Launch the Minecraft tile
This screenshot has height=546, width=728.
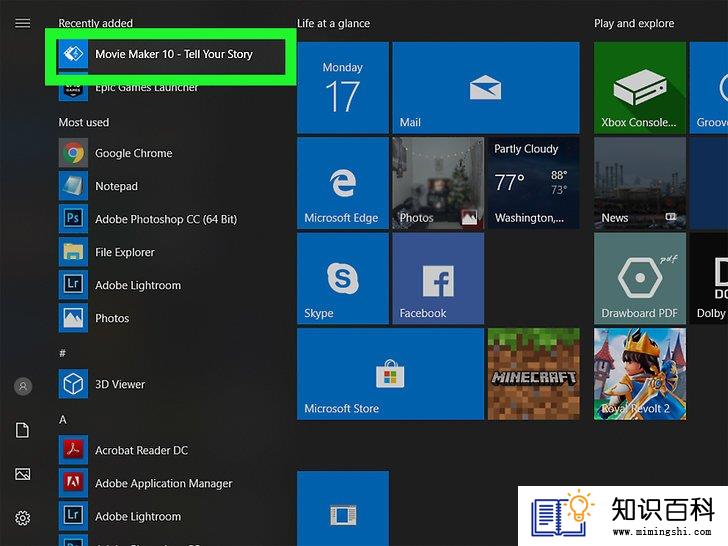pyautogui.click(x=533, y=374)
